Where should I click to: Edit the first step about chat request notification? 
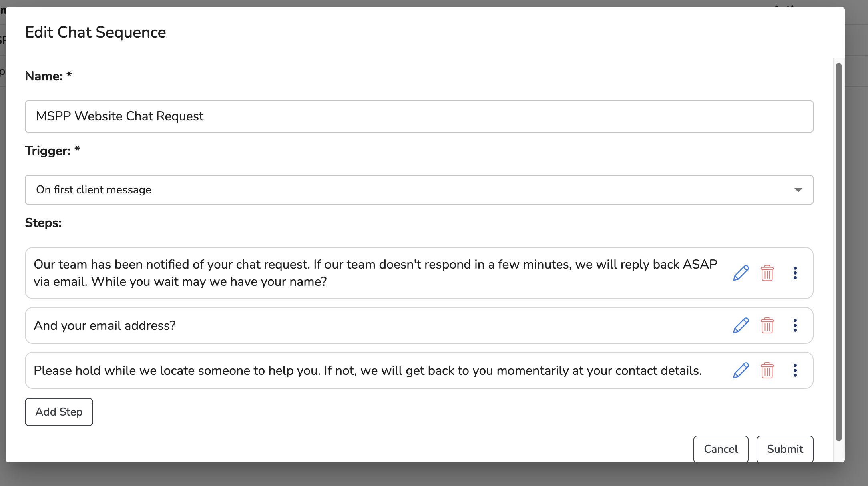(x=741, y=273)
